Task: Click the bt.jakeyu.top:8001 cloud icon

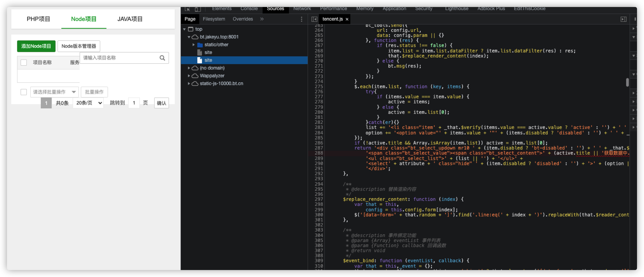Action: coord(195,37)
